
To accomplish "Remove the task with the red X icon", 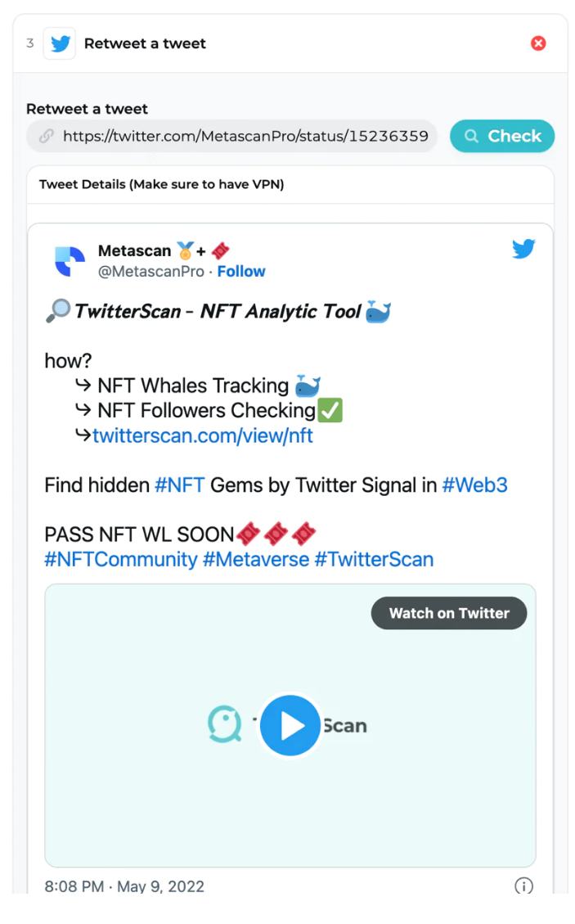I will click(538, 43).
